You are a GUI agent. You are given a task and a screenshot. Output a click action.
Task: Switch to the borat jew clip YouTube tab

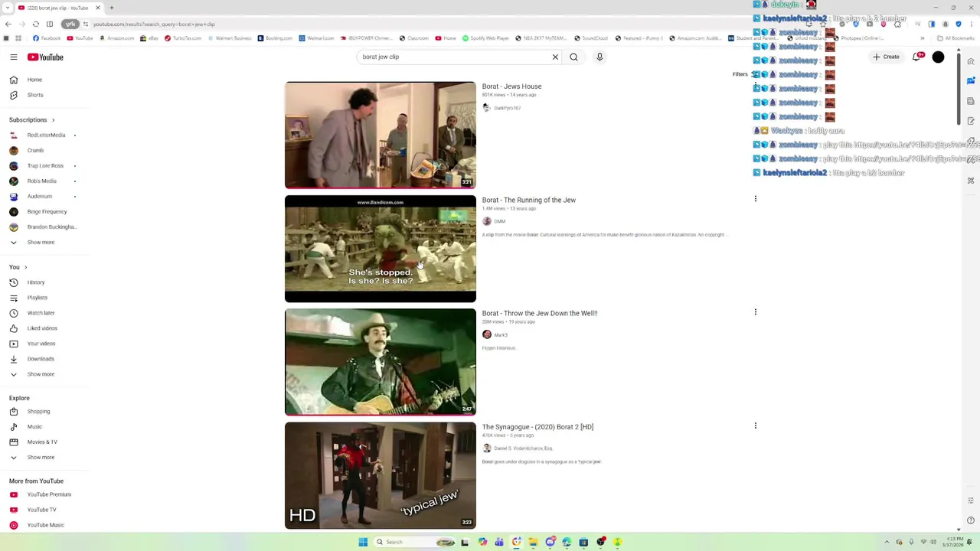pyautogui.click(x=60, y=8)
